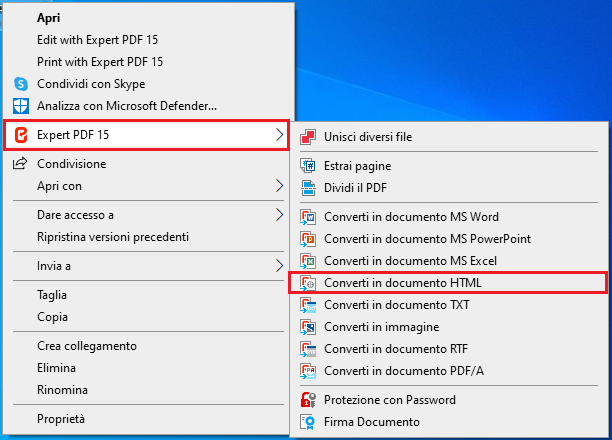The height and width of the screenshot is (440, 612).
Task: Click the Expert PDF 15 logo icon
Action: 21,135
